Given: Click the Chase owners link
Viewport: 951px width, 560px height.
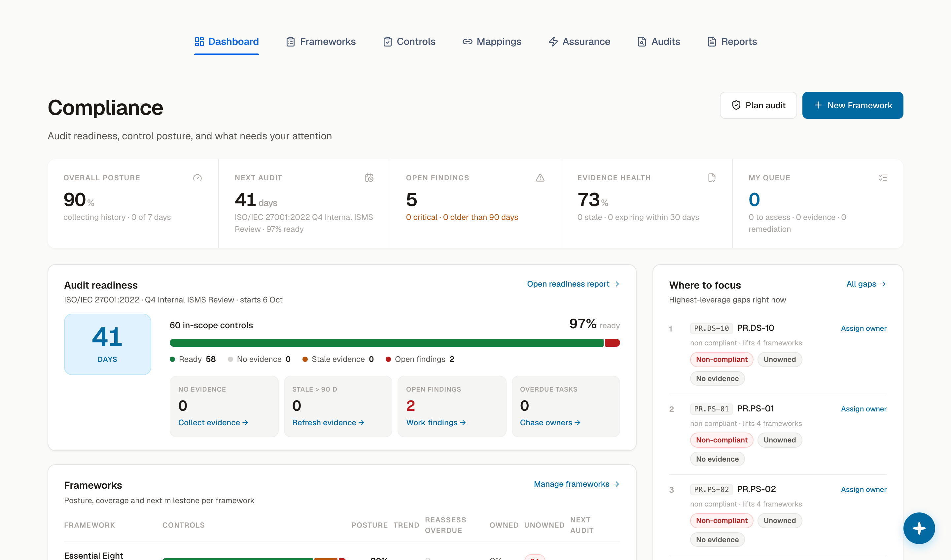Looking at the screenshot, I should pos(550,423).
